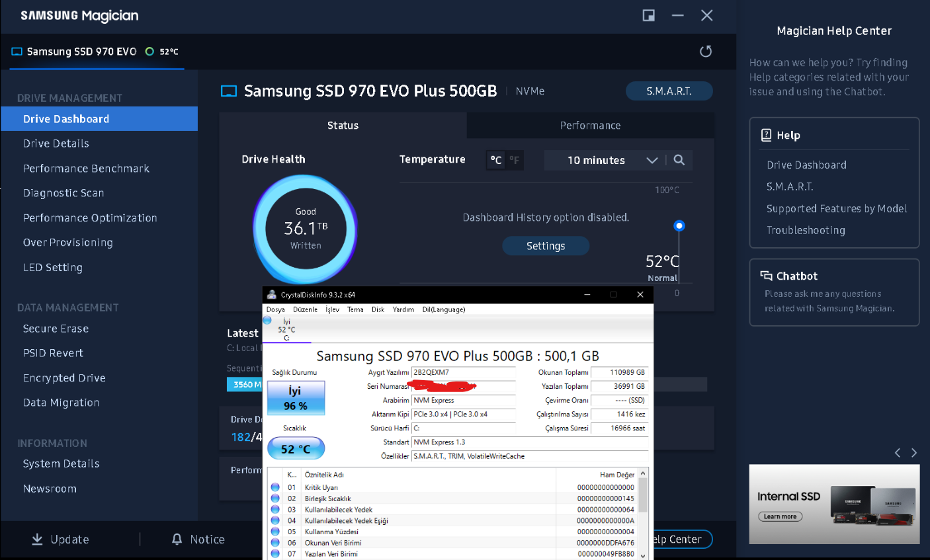
Task: Open the 10 minutes time range dropdown
Action: 605,160
